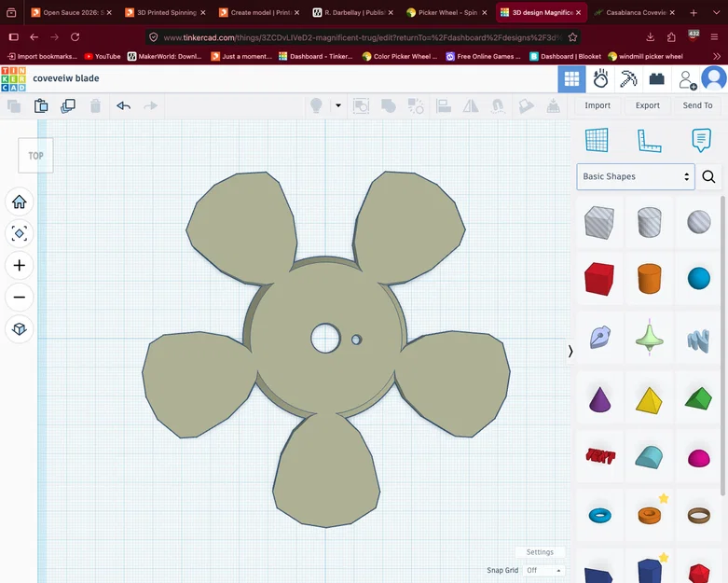Click the Fit all in view button
Screen dimensions: 728x583
(19, 233)
